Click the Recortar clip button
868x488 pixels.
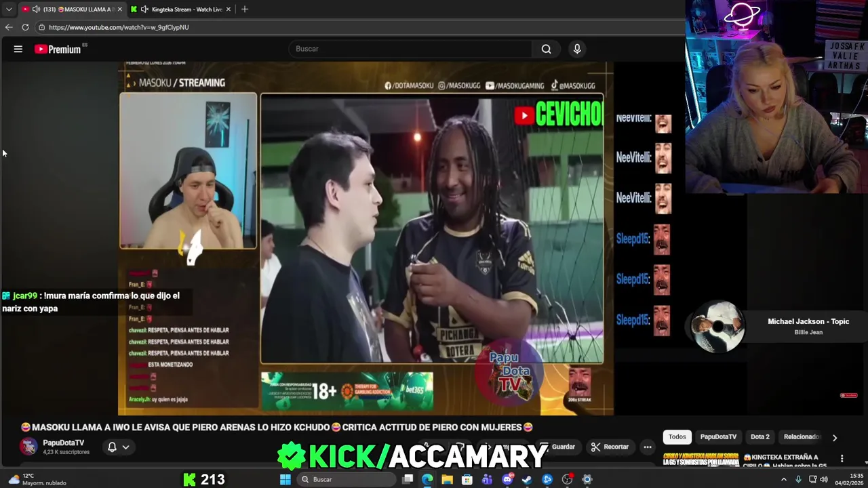pyautogui.click(x=610, y=447)
